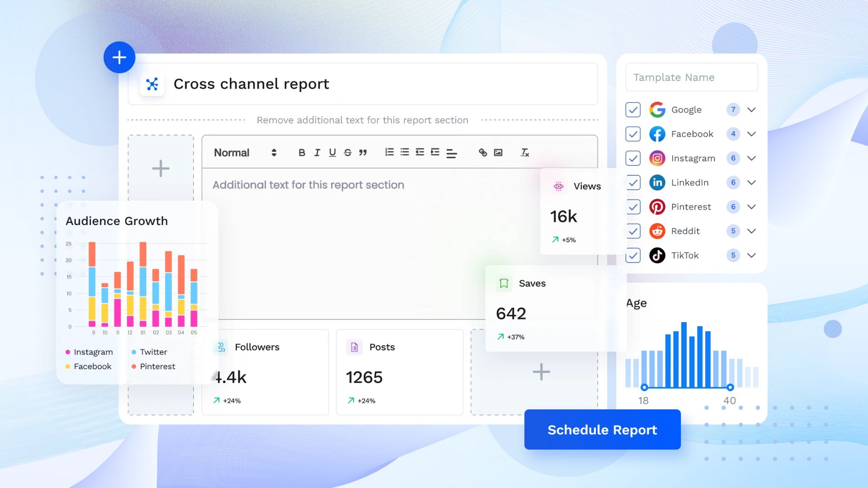Toggle strikethrough text formatting
Viewport: 868px width, 488px height.
[x=347, y=153]
